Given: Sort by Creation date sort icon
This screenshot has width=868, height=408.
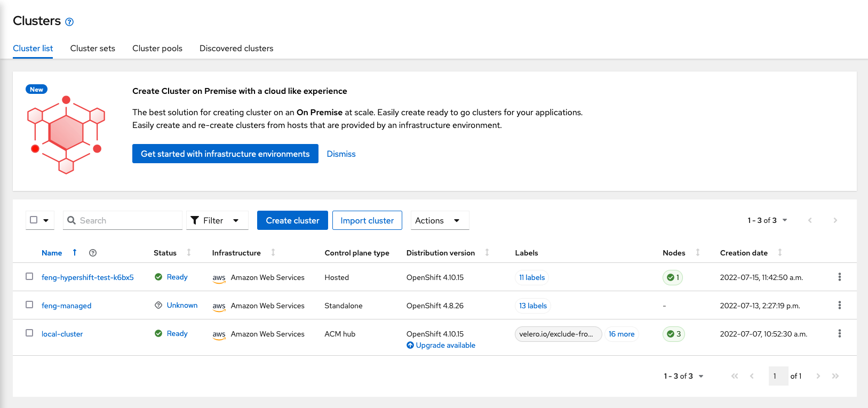Looking at the screenshot, I should 780,252.
